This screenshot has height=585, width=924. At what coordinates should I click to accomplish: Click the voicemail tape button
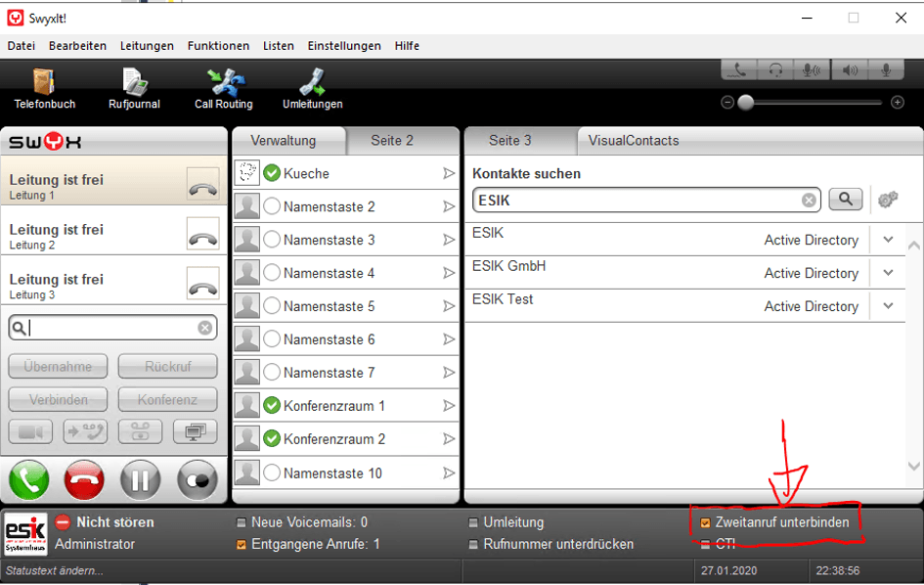(140, 431)
